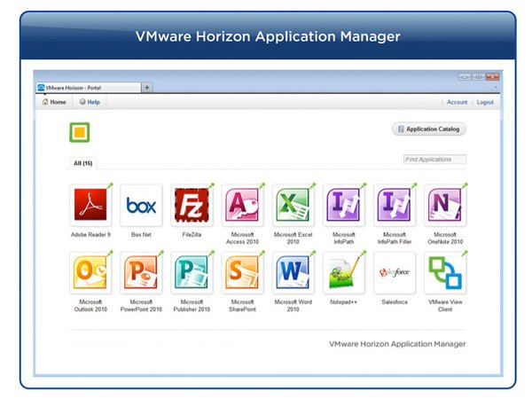
Task: Open the VMware View Client icon
Action: coord(445,273)
